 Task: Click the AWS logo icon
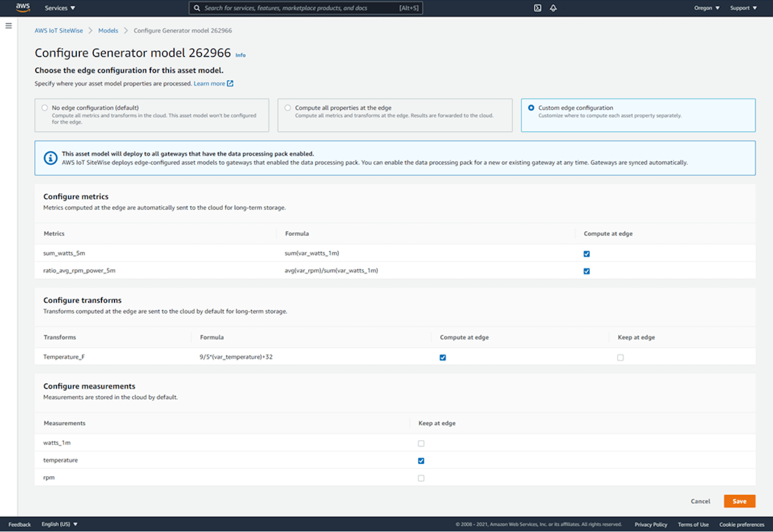click(x=23, y=7)
